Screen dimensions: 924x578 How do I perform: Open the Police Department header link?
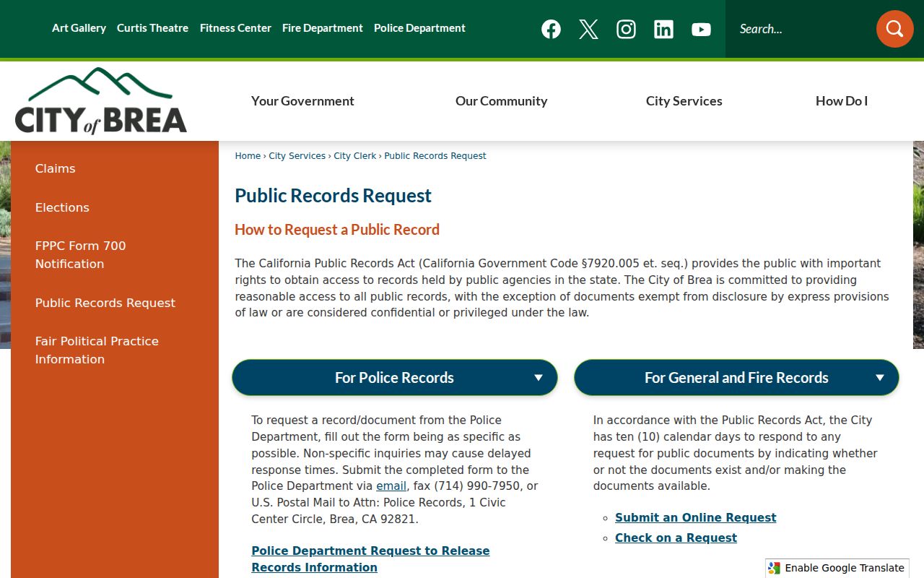coord(419,28)
